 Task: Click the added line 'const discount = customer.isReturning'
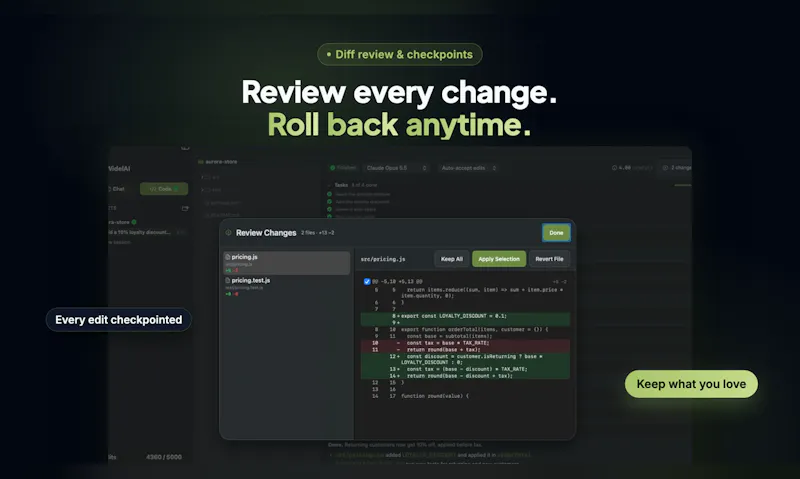tap(465, 359)
